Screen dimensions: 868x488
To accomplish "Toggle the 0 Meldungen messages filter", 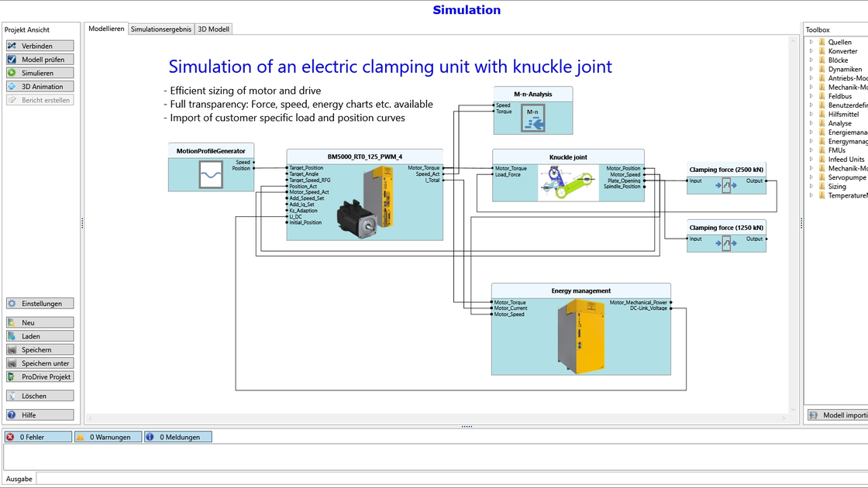I will 178,437.
